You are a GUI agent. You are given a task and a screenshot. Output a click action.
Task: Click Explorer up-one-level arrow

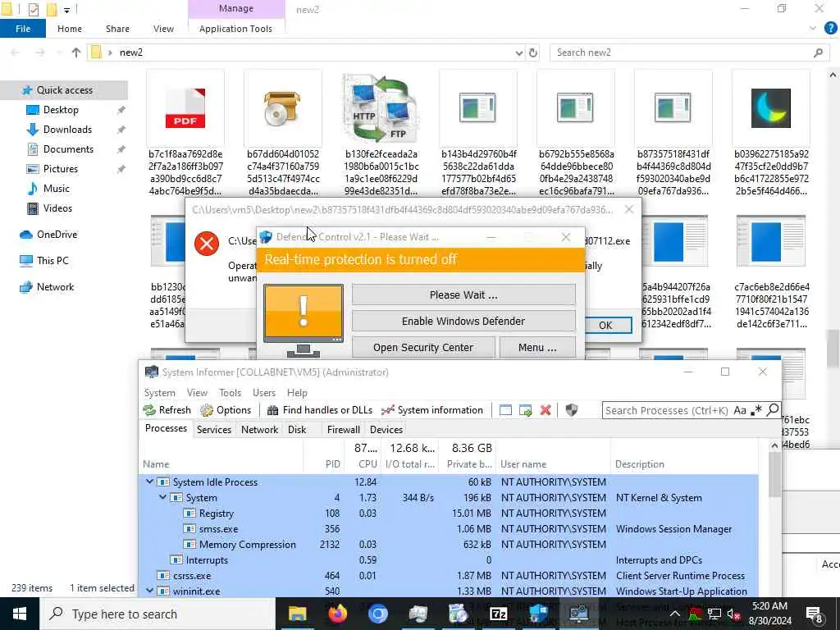(76, 52)
